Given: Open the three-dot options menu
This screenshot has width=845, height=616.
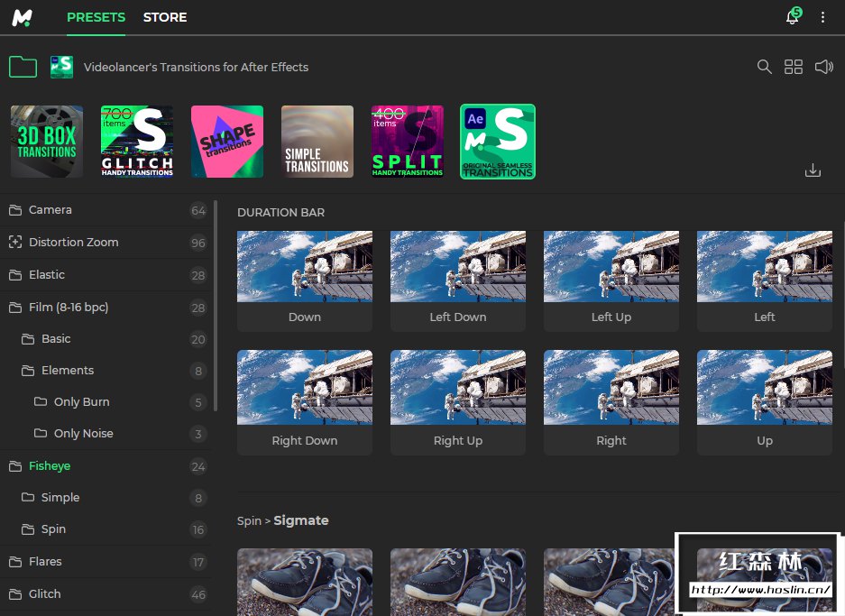Looking at the screenshot, I should [x=822, y=17].
